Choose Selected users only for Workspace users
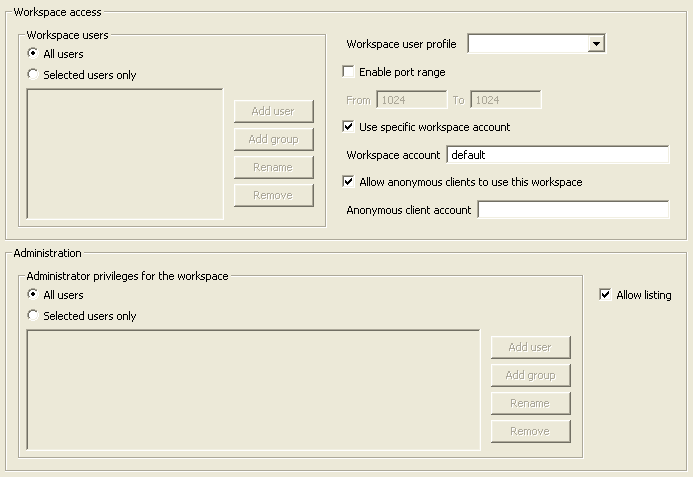The height and width of the screenshot is (477, 693). coord(33,75)
